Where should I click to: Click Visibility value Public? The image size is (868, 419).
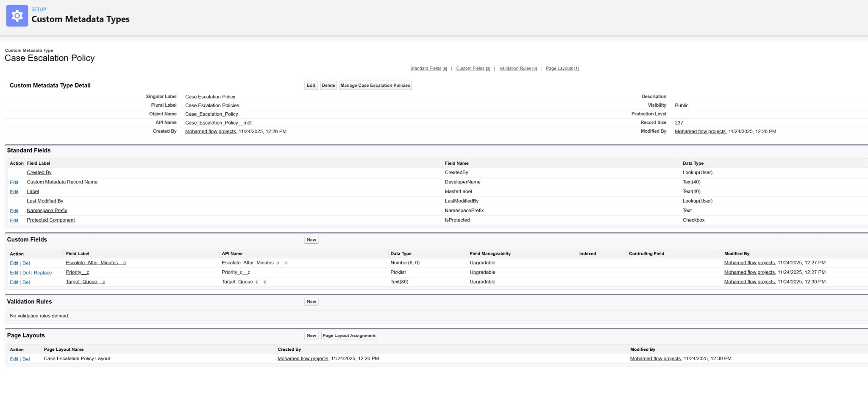[682, 105]
